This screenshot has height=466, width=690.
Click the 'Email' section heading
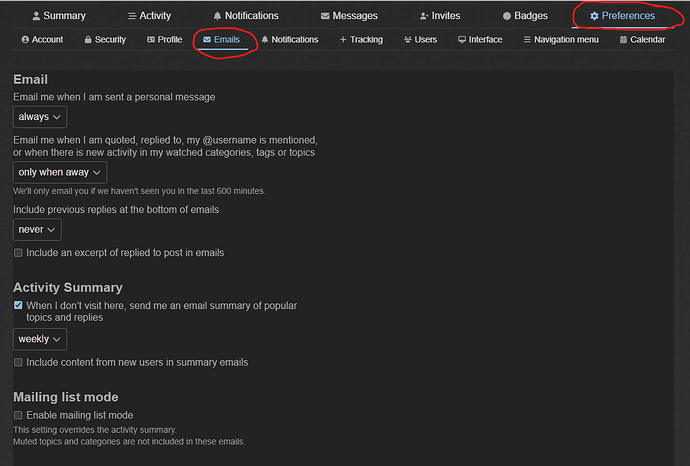click(30, 80)
